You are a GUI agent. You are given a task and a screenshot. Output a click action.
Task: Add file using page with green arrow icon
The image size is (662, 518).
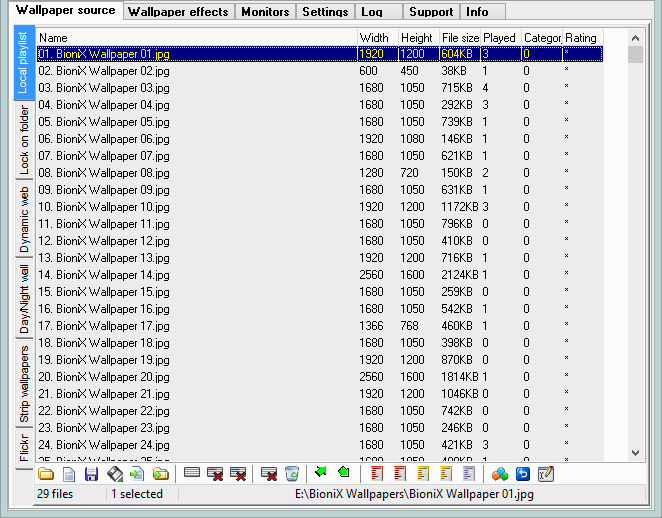(x=137, y=474)
